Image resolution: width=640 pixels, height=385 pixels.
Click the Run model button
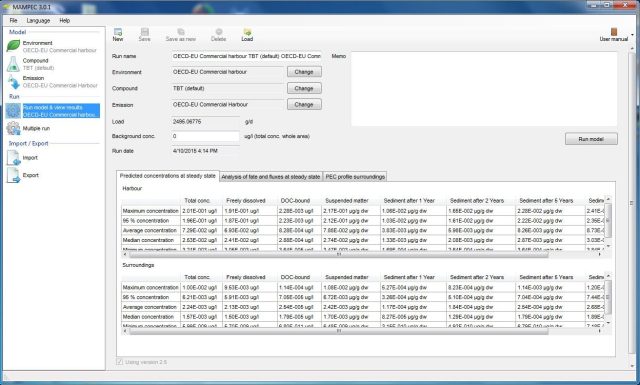pos(591,139)
